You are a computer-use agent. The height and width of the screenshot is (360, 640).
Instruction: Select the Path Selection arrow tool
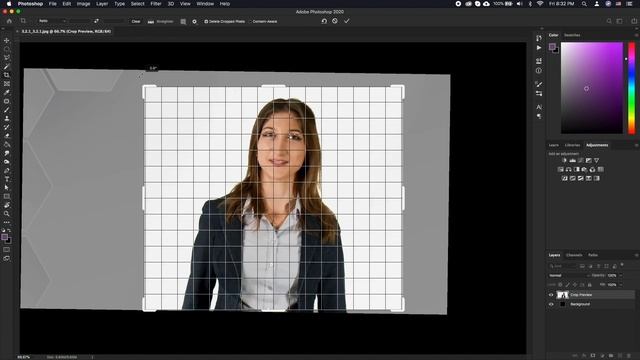(7, 188)
